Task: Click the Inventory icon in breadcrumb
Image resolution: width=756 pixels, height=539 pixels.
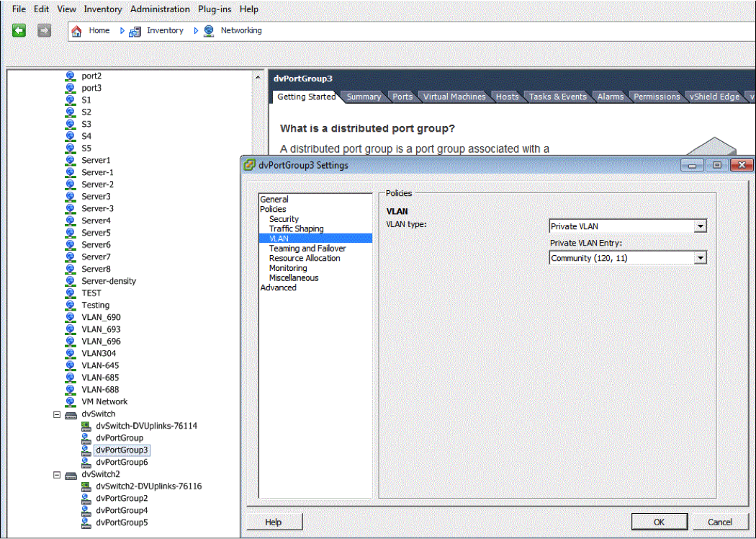Action: (135, 31)
